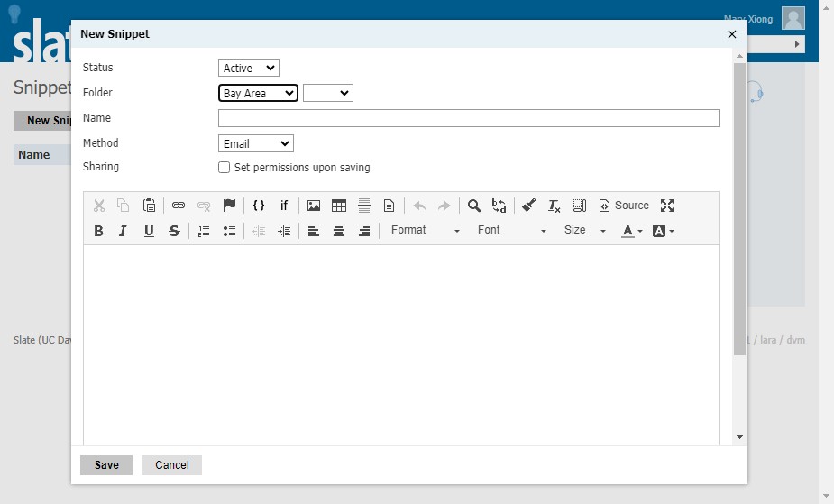This screenshot has width=834, height=504.
Task: Click the Select All icon
Action: coord(579,206)
